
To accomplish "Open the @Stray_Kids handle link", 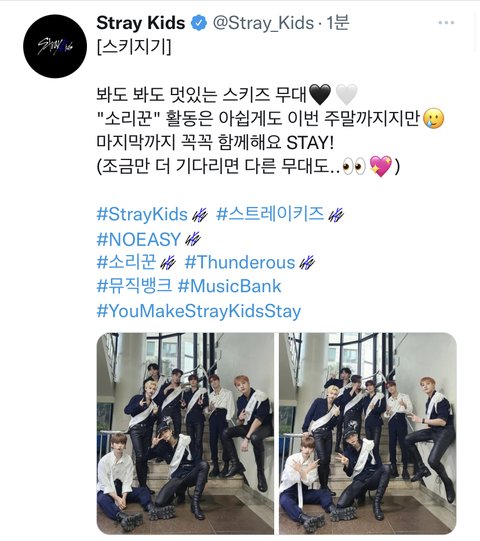I will [x=264, y=23].
